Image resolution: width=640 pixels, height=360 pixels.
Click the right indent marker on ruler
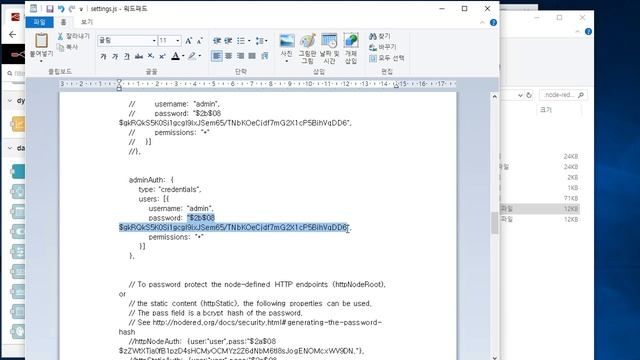tap(396, 85)
